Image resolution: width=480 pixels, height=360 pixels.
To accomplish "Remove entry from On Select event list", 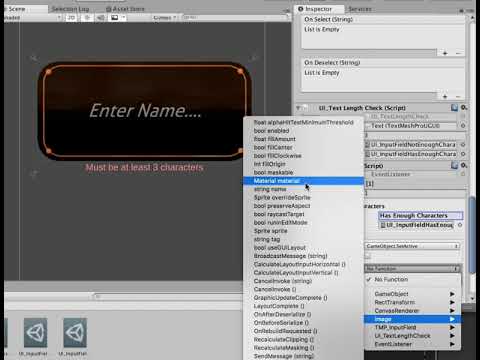I will 458,53.
